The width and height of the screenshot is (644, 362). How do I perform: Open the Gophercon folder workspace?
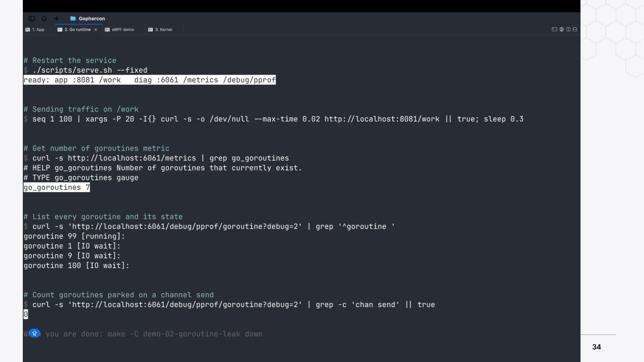coord(88,18)
